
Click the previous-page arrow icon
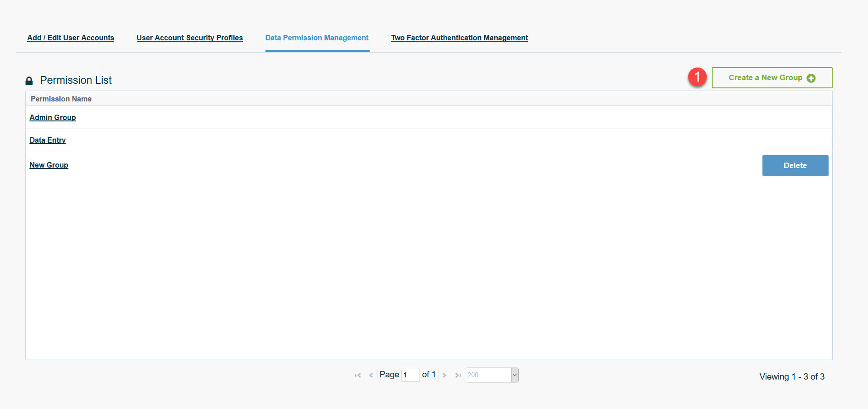(x=371, y=375)
